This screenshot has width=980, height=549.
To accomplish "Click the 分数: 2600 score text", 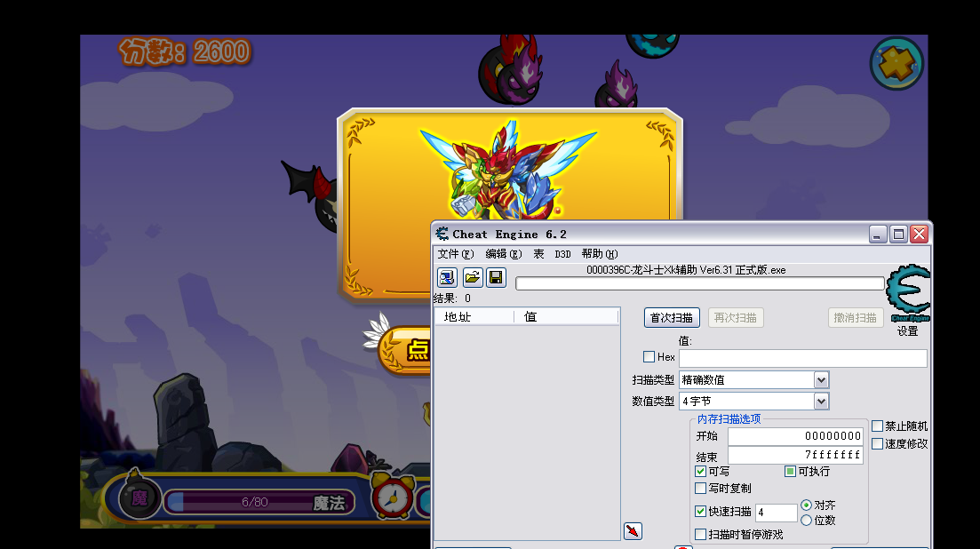I will click(185, 52).
